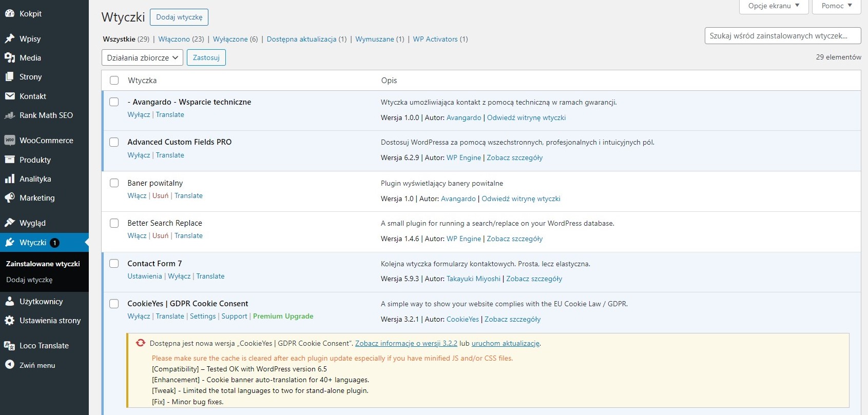Click the Wtyczka column header
This screenshot has width=868, height=415.
click(142, 81)
